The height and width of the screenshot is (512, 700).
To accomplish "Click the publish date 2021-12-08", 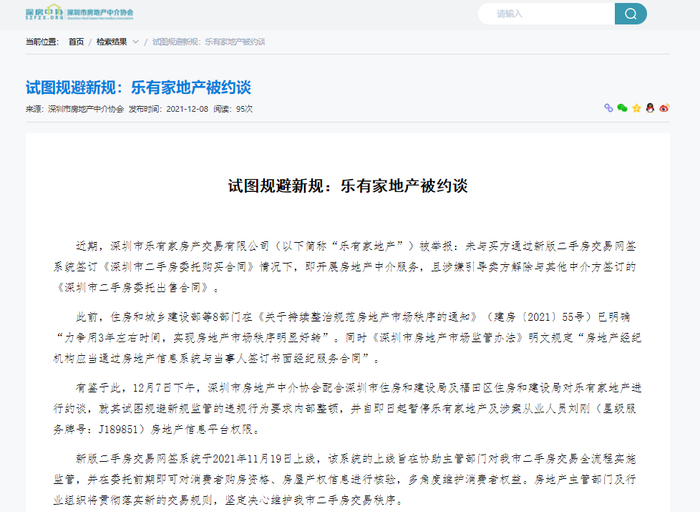I will coord(187,109).
